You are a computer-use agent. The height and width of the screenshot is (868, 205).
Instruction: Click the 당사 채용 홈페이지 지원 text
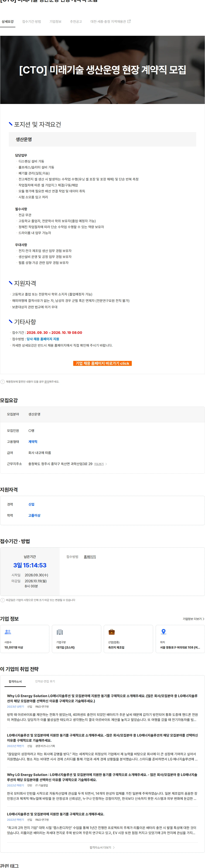(x=43, y=339)
